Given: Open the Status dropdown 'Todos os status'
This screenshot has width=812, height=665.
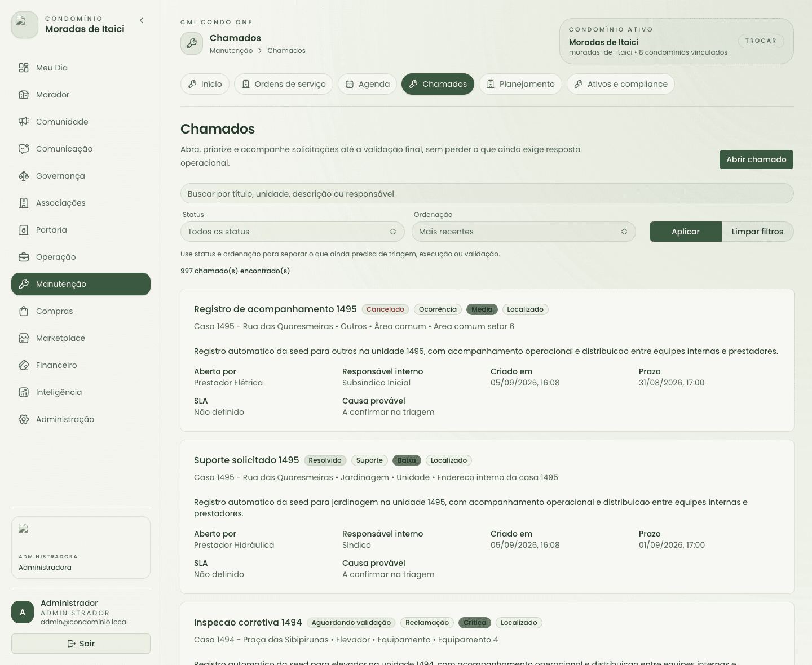Looking at the screenshot, I should 293,232.
